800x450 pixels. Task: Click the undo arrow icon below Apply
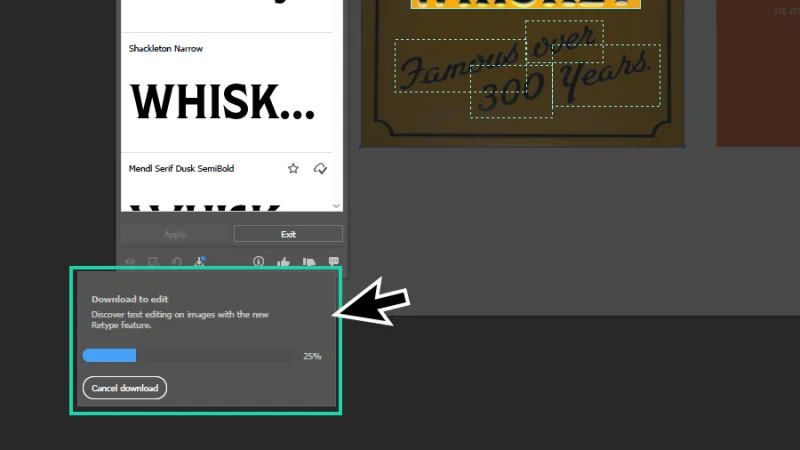tap(176, 262)
